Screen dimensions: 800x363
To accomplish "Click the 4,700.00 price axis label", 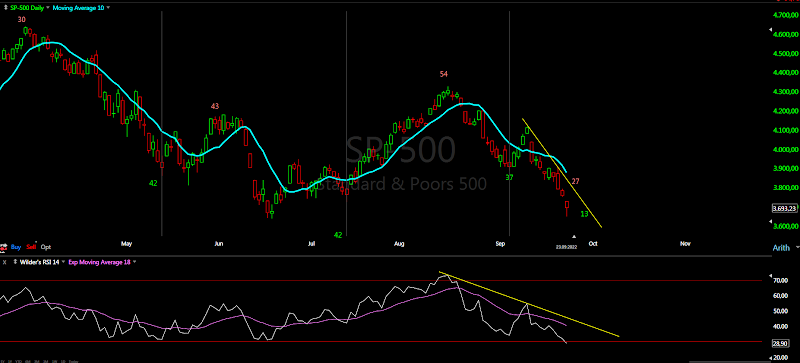I will (785, 16).
